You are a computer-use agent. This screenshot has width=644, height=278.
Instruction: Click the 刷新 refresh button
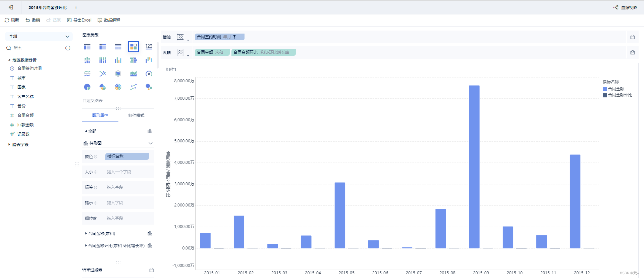coord(12,20)
